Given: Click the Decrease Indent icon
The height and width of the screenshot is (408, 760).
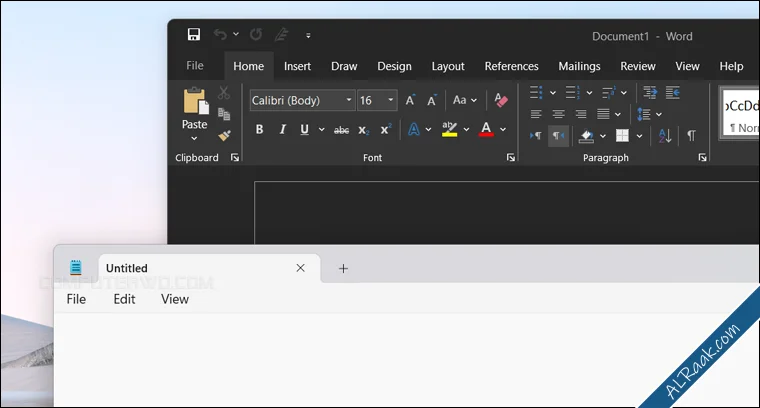Looking at the screenshot, I should click(x=650, y=92).
